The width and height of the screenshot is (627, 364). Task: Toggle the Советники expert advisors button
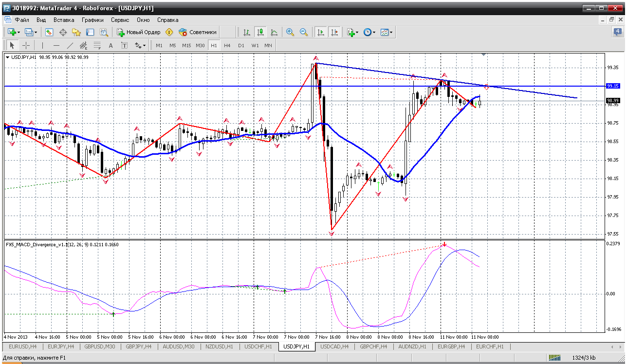[x=198, y=32]
